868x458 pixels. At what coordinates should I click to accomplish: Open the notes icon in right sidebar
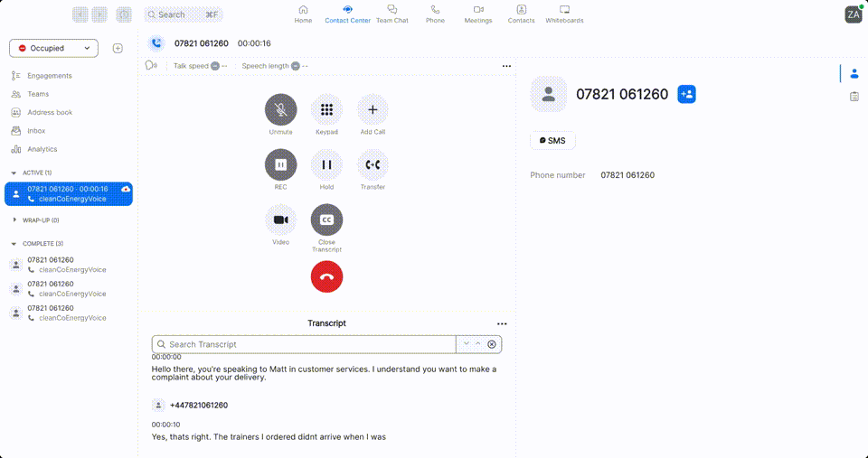coord(854,97)
